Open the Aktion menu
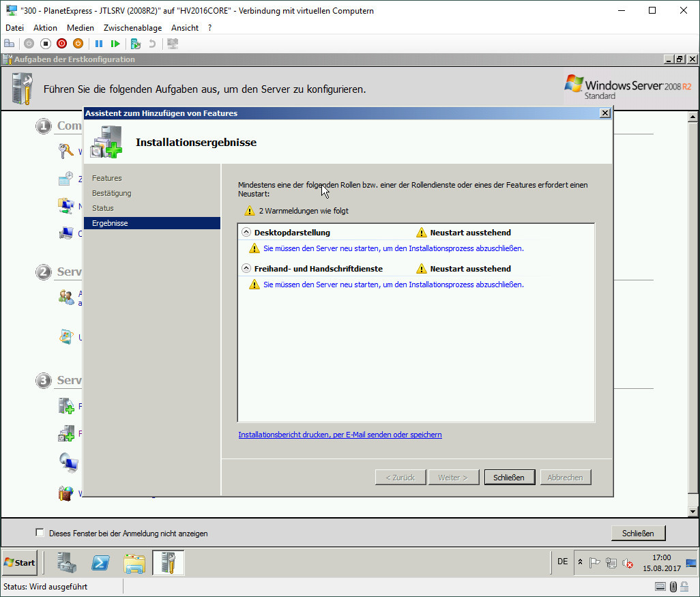 (45, 28)
